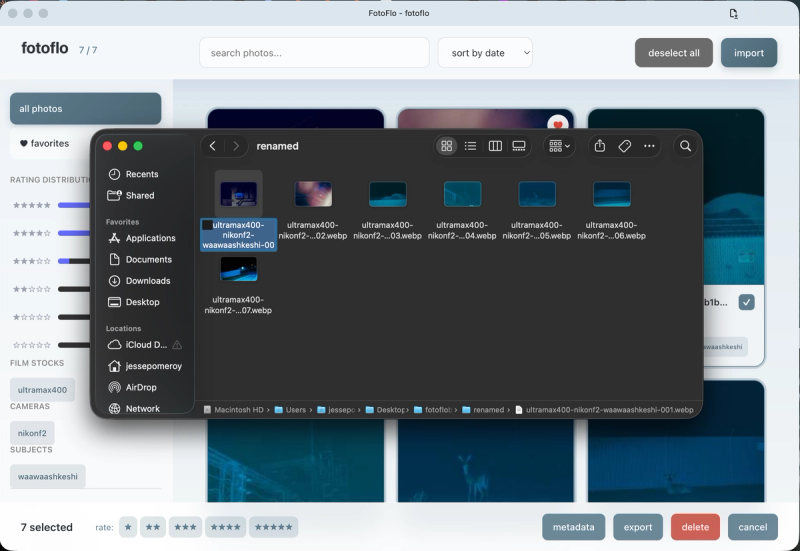
Task: Click renamed folder in the path bar
Action: (483, 410)
